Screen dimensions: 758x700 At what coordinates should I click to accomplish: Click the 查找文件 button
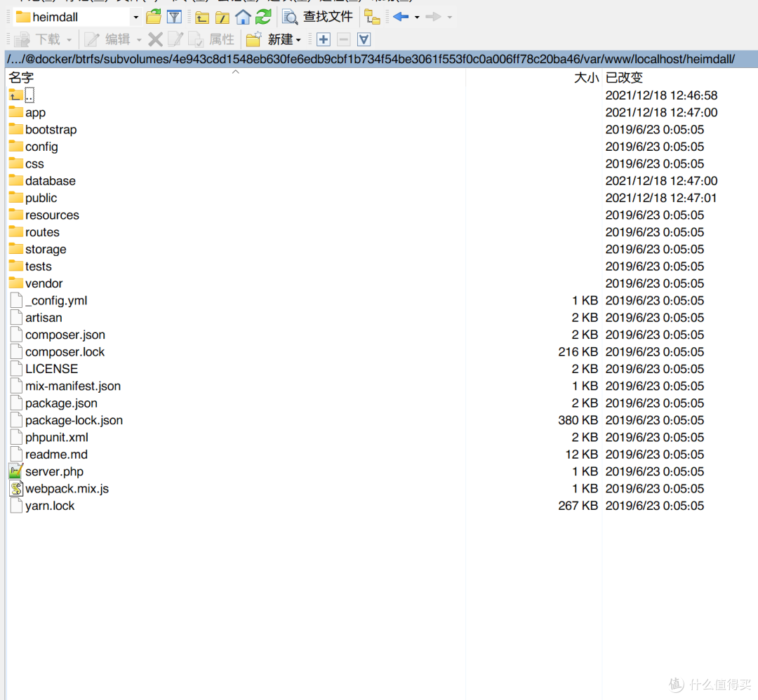click(318, 17)
